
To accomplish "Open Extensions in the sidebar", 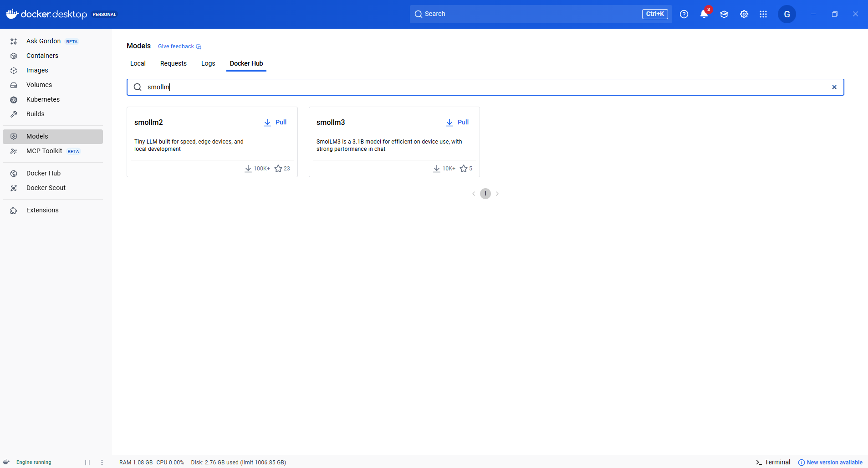I will pos(53,210).
